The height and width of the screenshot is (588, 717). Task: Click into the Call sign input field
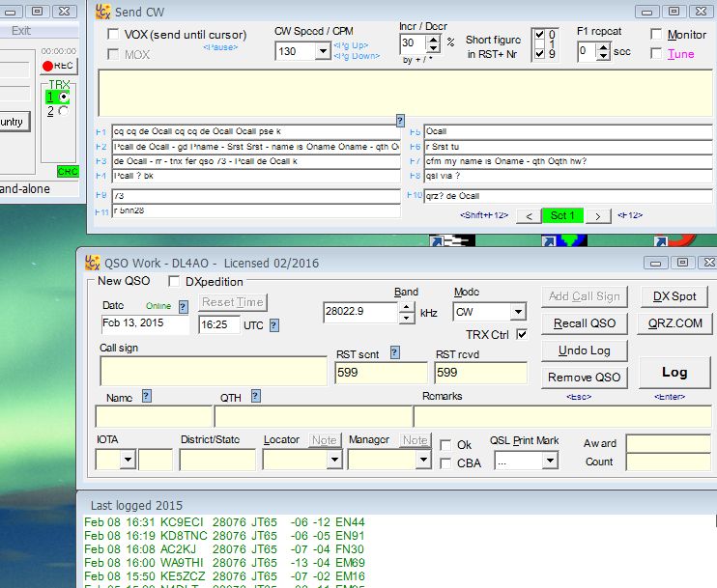click(x=213, y=371)
